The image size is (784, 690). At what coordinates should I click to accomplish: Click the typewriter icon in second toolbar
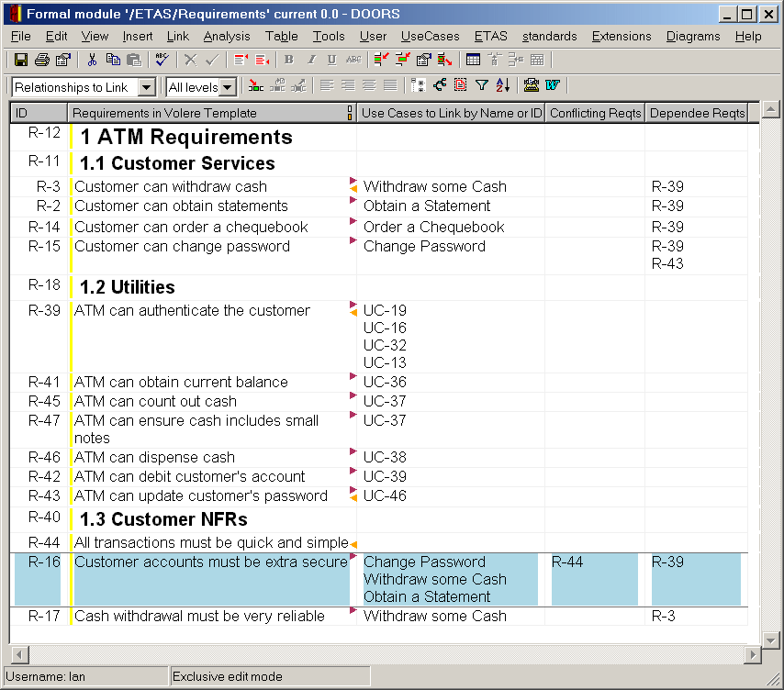[x=531, y=85]
